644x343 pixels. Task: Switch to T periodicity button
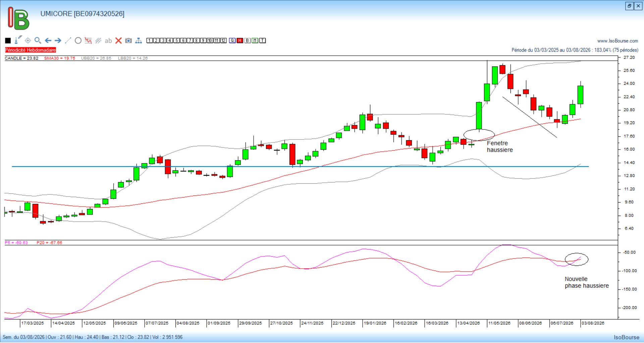pos(263,41)
